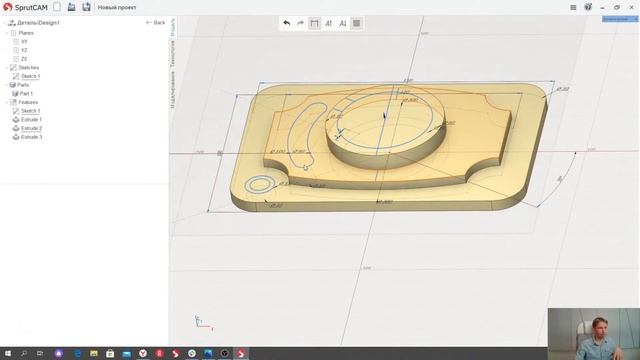The width and height of the screenshot is (640, 360).
Task: Open Task View on the taskbar
Action: [x=40, y=353]
